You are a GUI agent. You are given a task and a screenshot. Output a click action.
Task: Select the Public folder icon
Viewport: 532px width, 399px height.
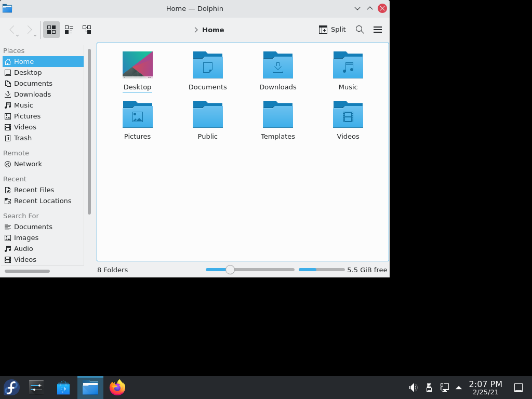click(208, 114)
